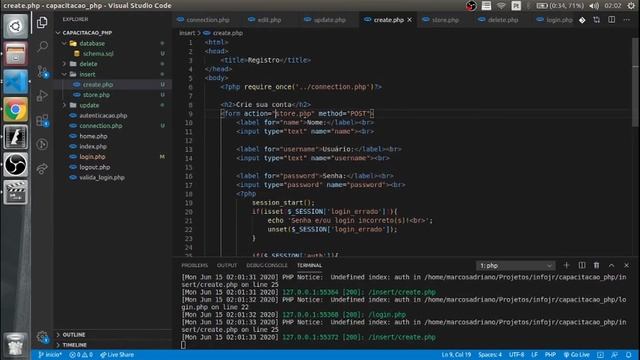The height and width of the screenshot is (360, 640).
Task: Open the Live Share activity bar icon
Action: pos(42,169)
